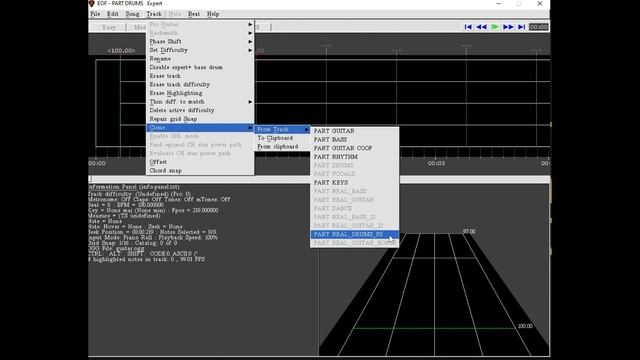Expand the Clone submenu
640x360 pixels.
(x=200, y=128)
